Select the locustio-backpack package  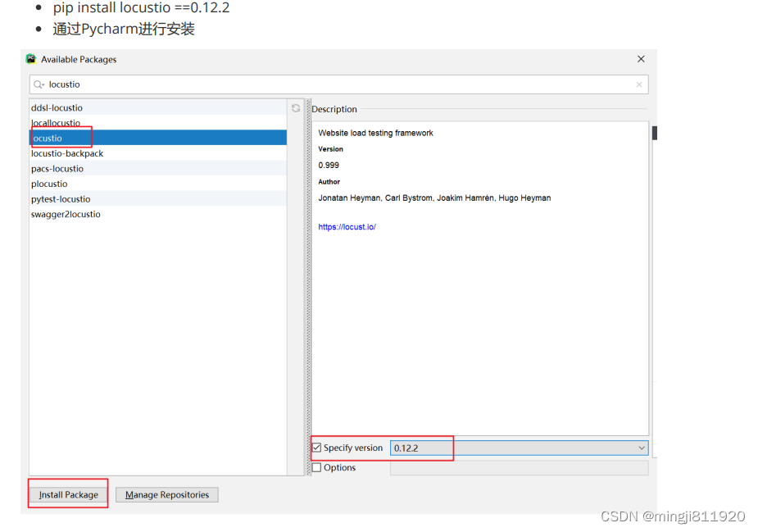coord(158,153)
